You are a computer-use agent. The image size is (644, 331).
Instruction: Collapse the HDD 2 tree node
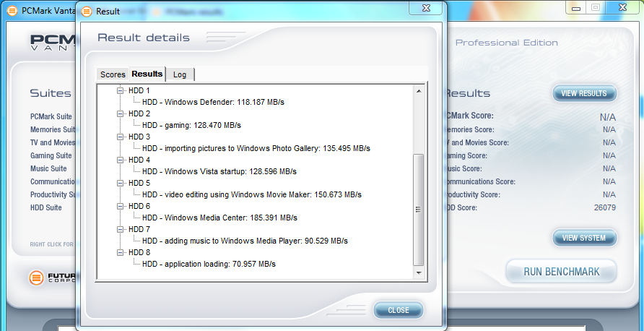[x=121, y=113]
